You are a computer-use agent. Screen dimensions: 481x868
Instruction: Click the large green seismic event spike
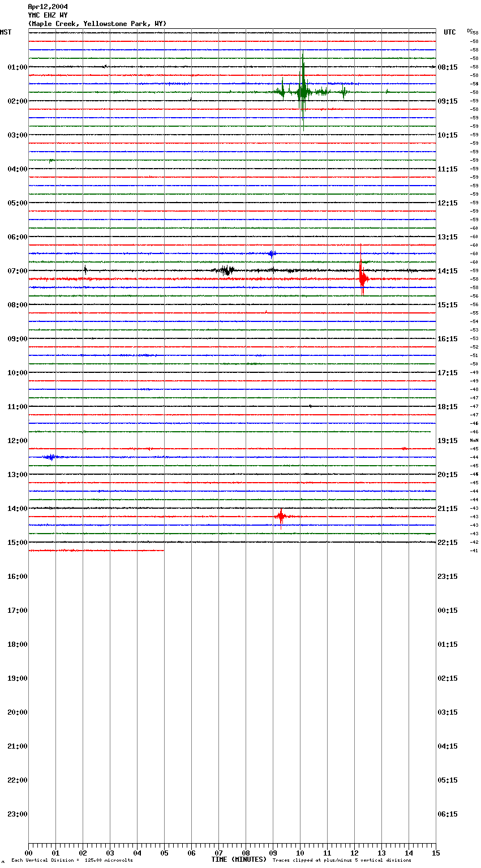coord(303,92)
